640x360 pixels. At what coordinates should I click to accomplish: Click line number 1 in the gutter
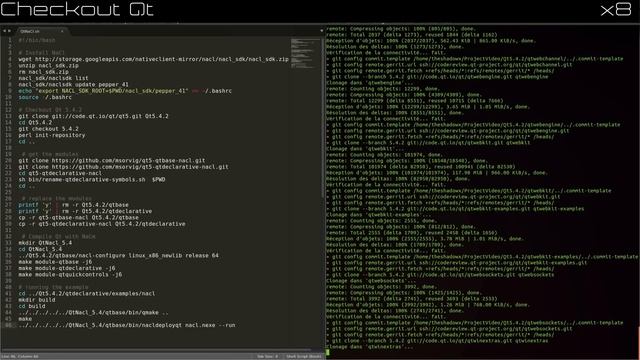pos(10,40)
